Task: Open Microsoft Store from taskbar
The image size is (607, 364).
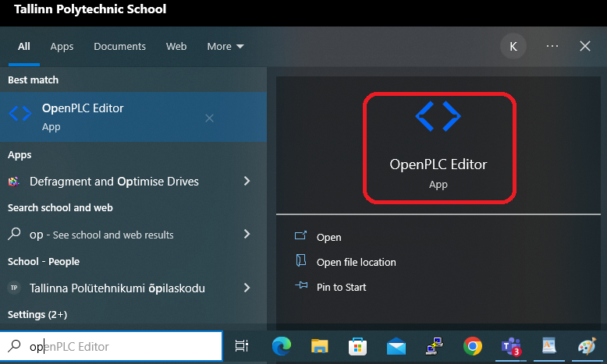Action: point(357,346)
